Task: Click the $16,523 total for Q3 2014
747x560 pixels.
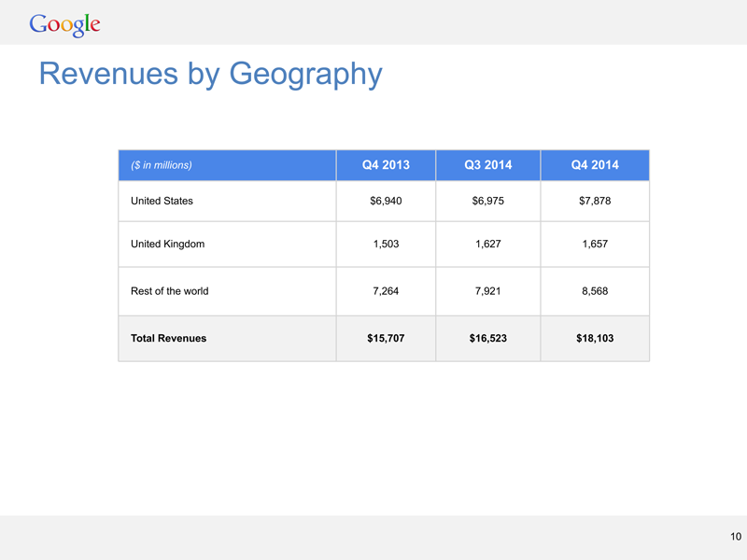Action: [x=487, y=338]
